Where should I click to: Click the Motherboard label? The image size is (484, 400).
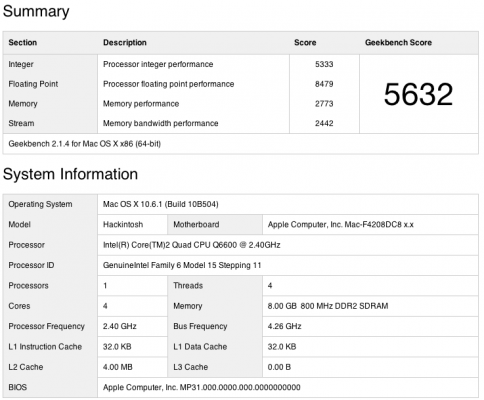[x=196, y=225]
